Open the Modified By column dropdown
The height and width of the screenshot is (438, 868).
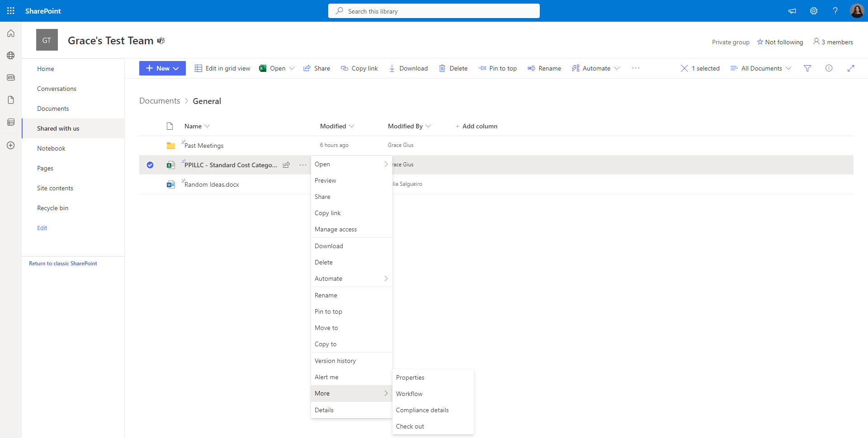pyautogui.click(x=428, y=126)
